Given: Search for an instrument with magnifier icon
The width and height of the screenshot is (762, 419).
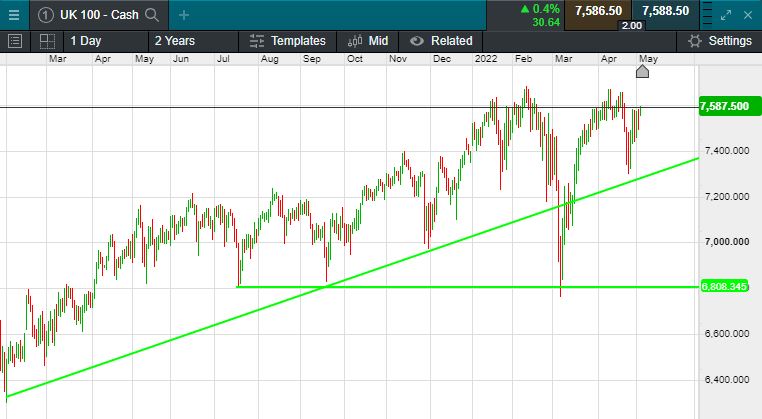Looking at the screenshot, I should [x=152, y=15].
